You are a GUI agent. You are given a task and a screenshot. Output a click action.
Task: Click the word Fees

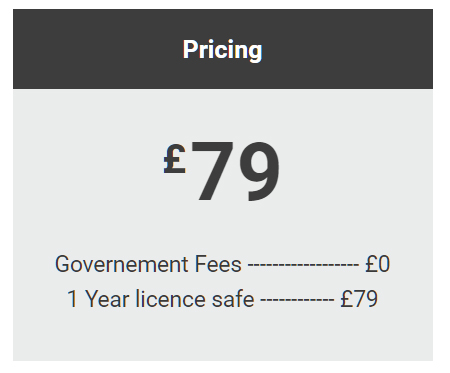pos(218,264)
